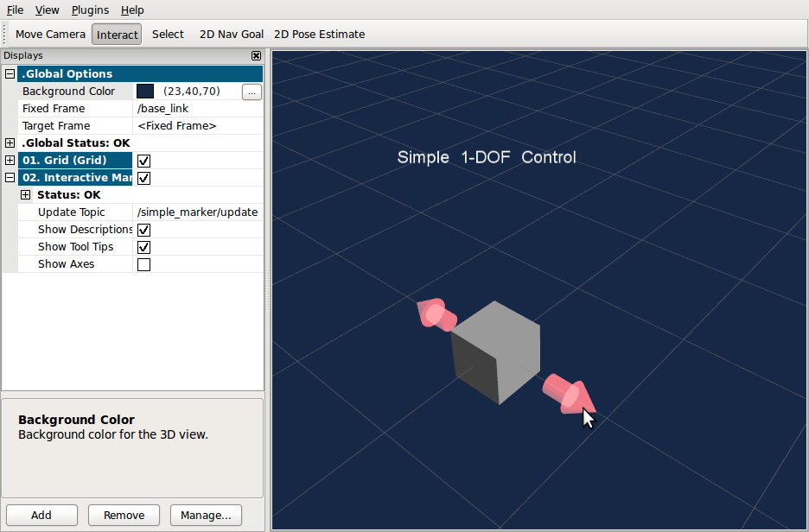Image resolution: width=809 pixels, height=532 pixels.
Task: Collapse the .Global Options section
Action: (x=10, y=74)
